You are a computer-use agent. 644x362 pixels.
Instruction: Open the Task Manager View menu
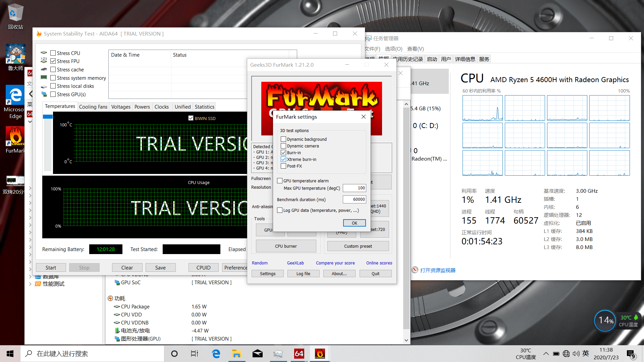coord(415,49)
